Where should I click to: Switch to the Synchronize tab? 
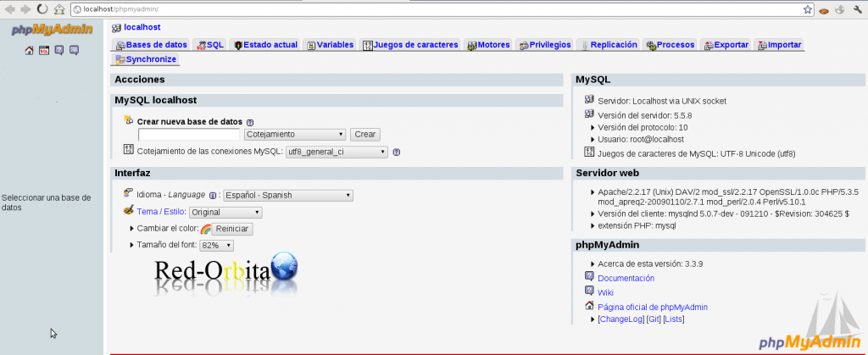tap(146, 59)
